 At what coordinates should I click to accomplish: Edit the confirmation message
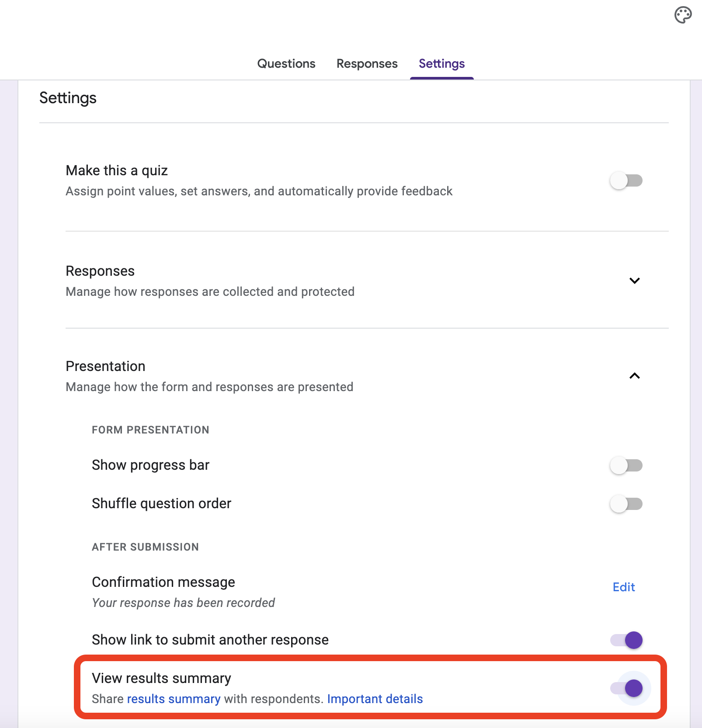[623, 587]
